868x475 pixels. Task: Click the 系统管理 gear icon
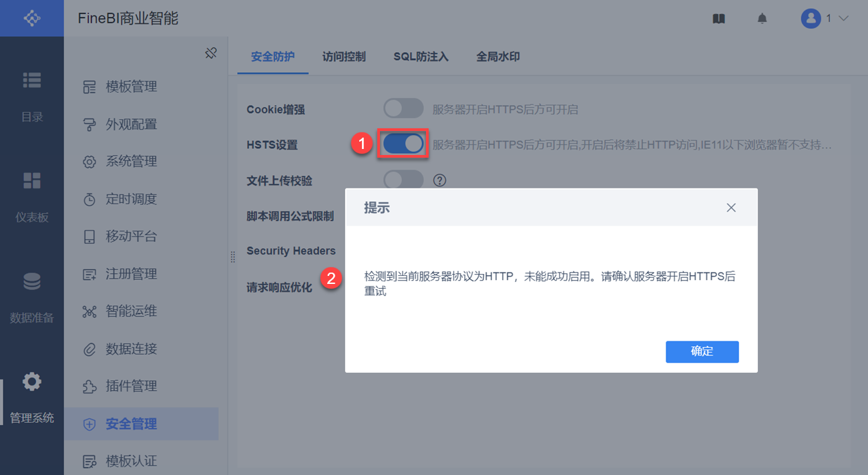pyautogui.click(x=89, y=162)
